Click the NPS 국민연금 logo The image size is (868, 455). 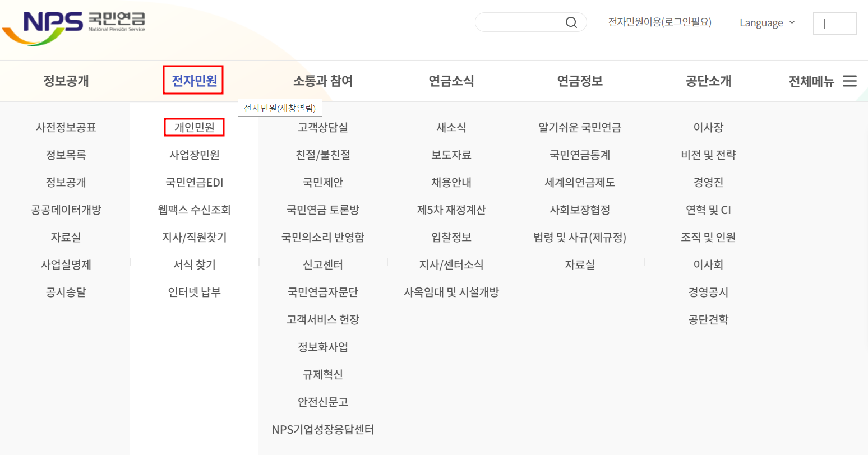click(x=73, y=24)
